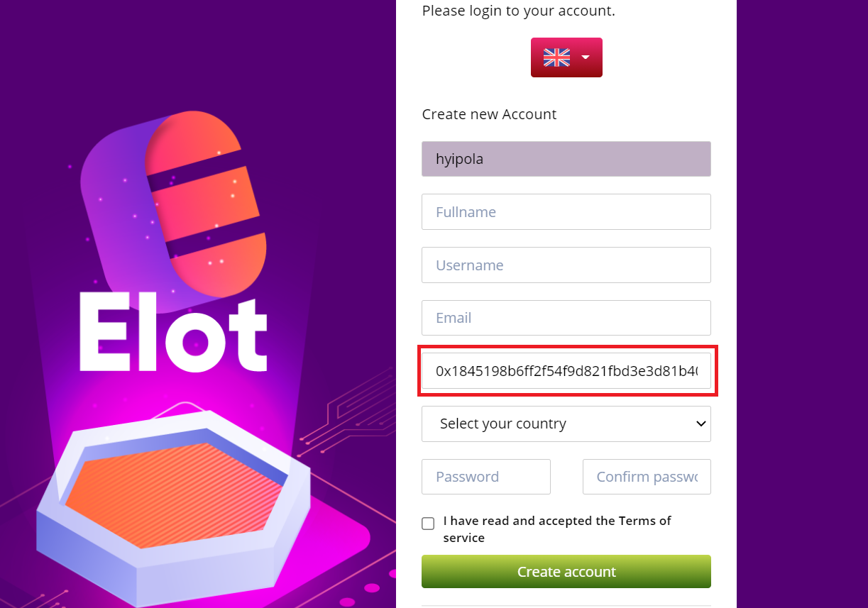The height and width of the screenshot is (608, 868).
Task: Click the greyed-out hyipola referrer field
Action: (566, 159)
